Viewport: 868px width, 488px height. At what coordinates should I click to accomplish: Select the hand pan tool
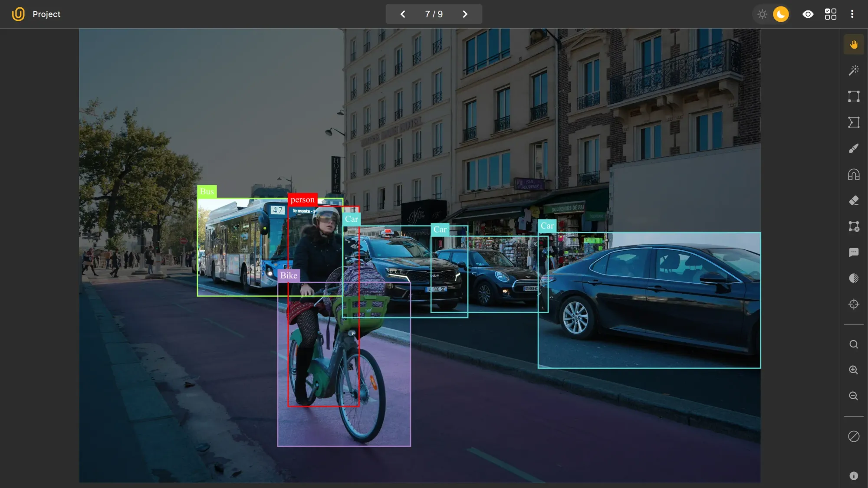(x=853, y=44)
